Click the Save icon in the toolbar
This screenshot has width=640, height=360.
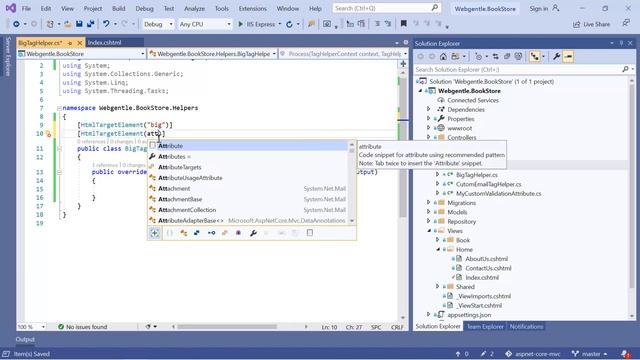pyautogui.click(x=79, y=24)
